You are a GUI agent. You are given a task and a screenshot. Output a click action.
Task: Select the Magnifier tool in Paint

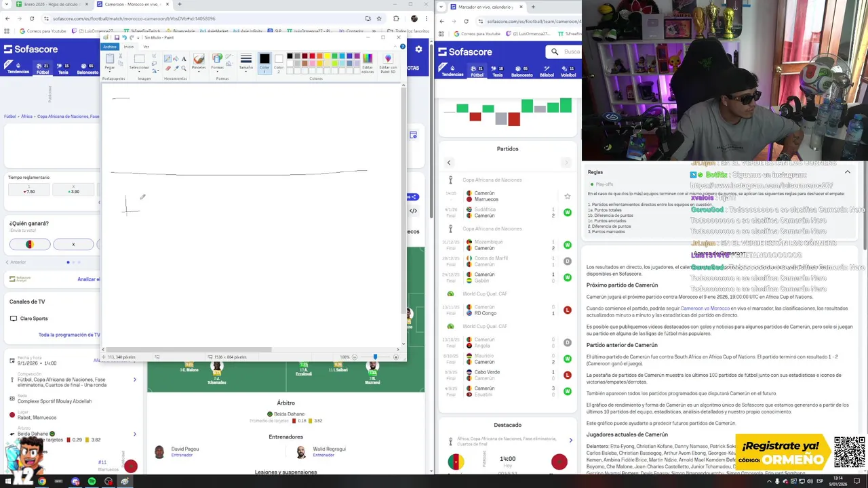coord(184,68)
